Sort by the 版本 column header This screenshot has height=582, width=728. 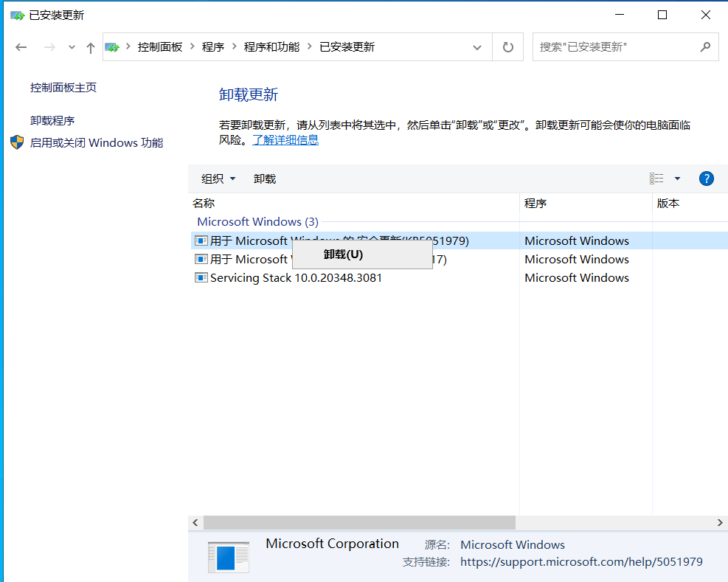pyautogui.click(x=690, y=203)
